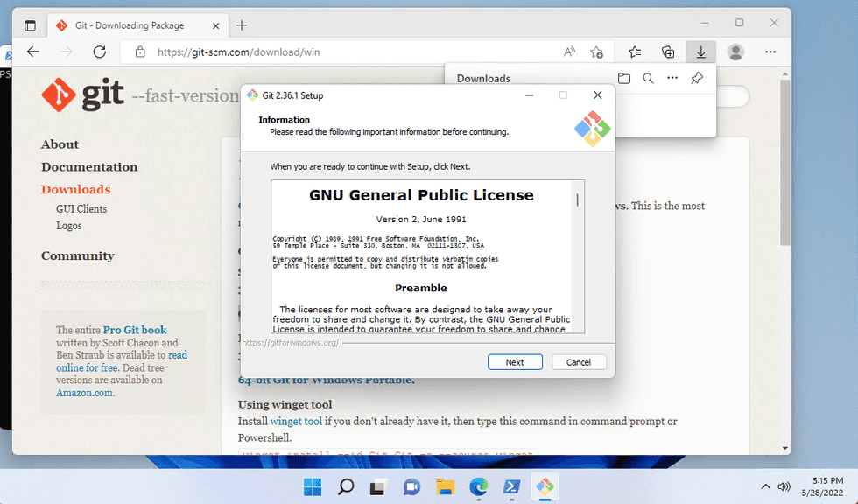858x504 pixels.
Task: Open more options in Downloads panel
Action: point(672,79)
